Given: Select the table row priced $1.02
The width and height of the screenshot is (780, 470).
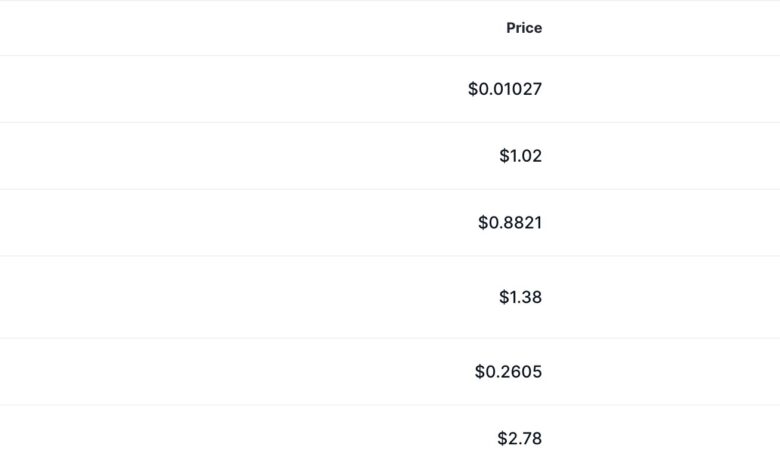Looking at the screenshot, I should (390, 156).
